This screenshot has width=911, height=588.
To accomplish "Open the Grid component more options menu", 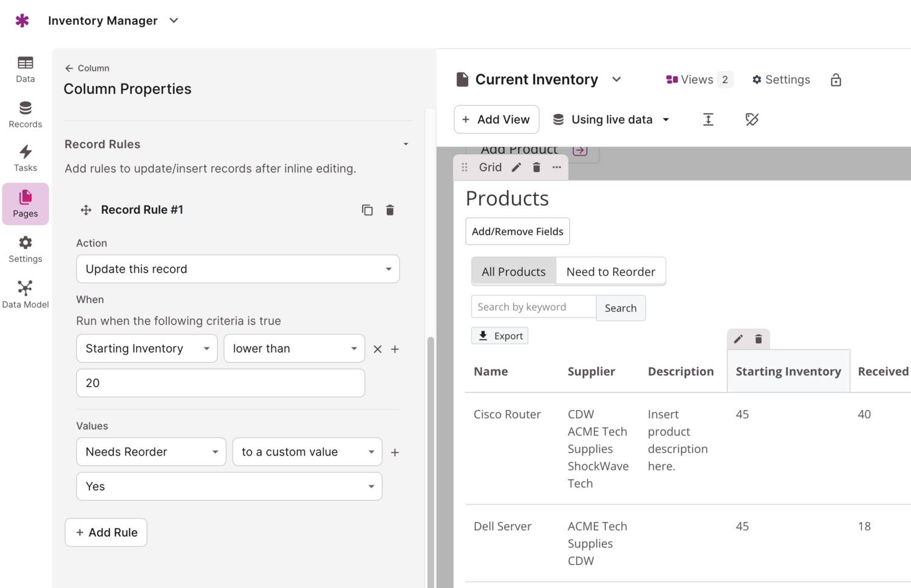I will (x=556, y=167).
